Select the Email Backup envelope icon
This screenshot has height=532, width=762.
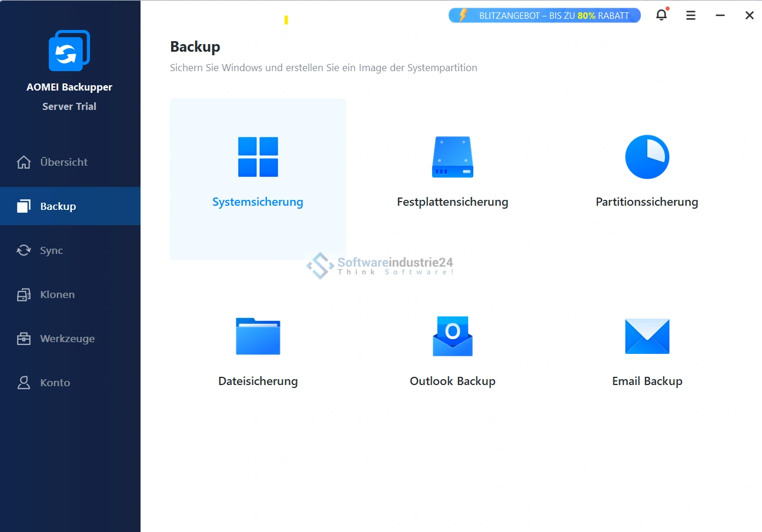point(647,336)
